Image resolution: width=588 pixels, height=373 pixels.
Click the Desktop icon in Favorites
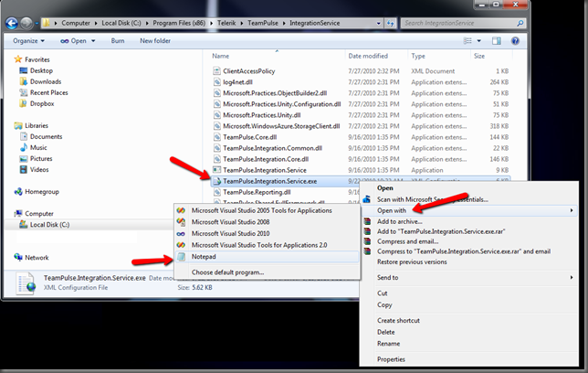coord(23,70)
